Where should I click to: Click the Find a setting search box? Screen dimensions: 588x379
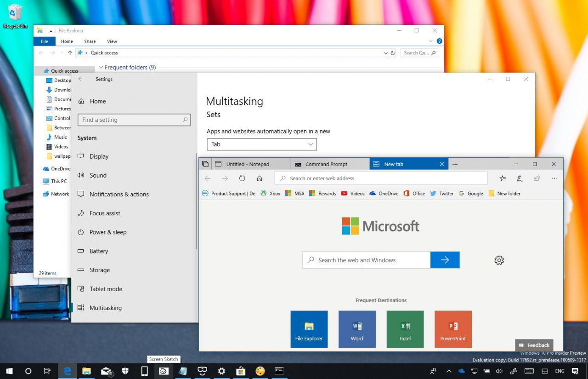point(134,120)
